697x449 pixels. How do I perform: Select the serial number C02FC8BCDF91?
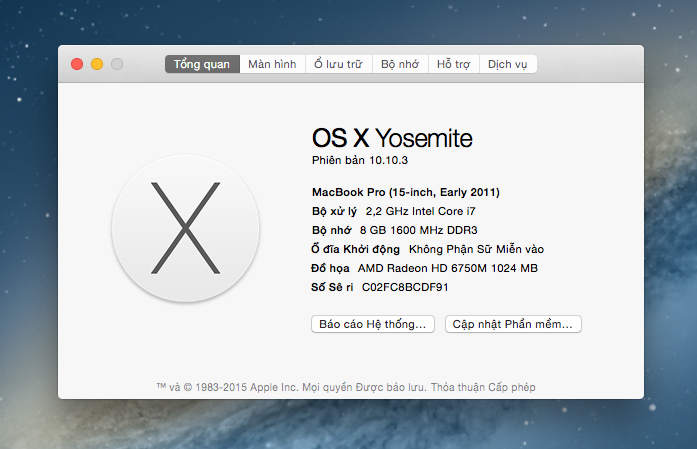point(405,287)
